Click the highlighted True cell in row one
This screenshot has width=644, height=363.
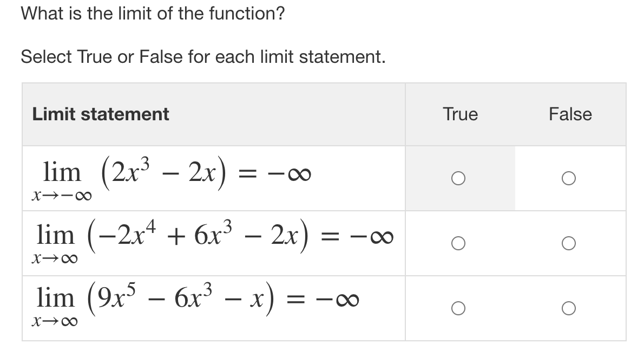(458, 177)
